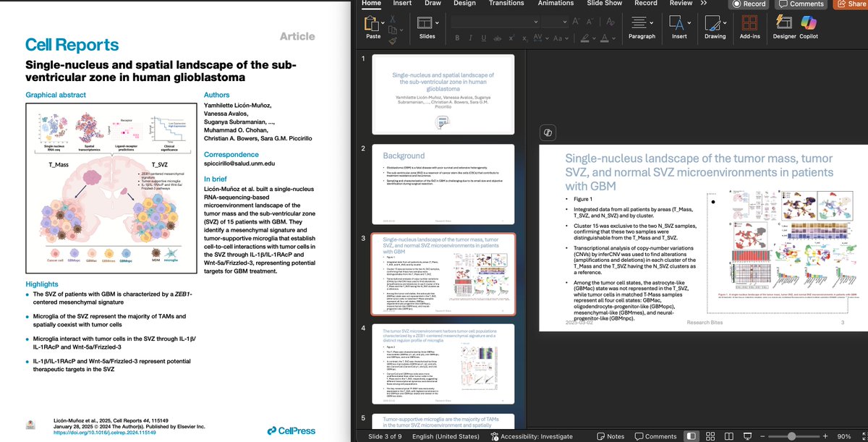Click the DOI link in the Cell Reports PDF
This screenshot has height=442, width=868.
(103, 432)
